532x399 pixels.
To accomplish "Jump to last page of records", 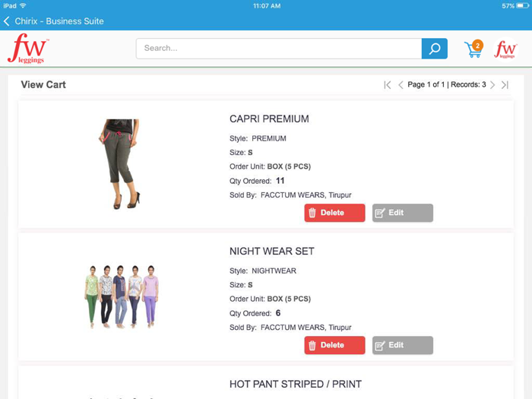I will 505,85.
